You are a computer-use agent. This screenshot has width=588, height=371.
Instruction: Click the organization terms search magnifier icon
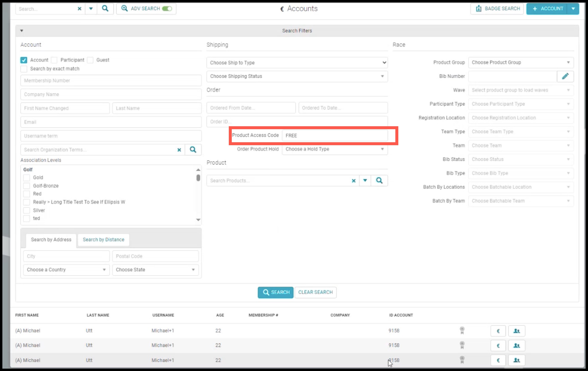(x=193, y=150)
